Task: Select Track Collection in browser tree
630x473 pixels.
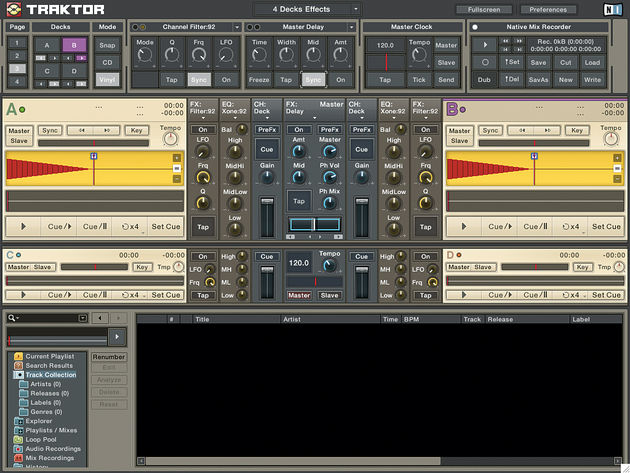Action: pos(45,375)
